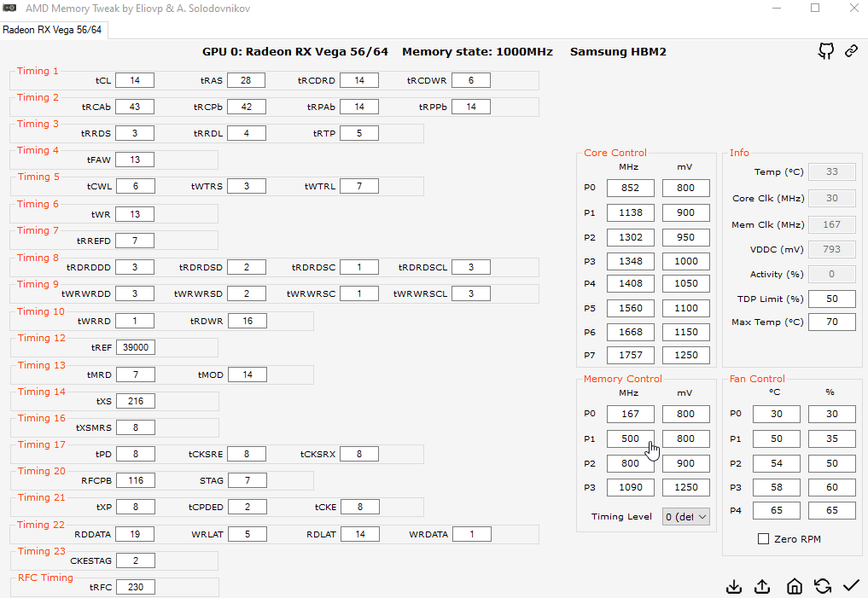This screenshot has width=868, height=598.
Task: Click the Memory state 1000MHz header text
Action: coord(477,51)
